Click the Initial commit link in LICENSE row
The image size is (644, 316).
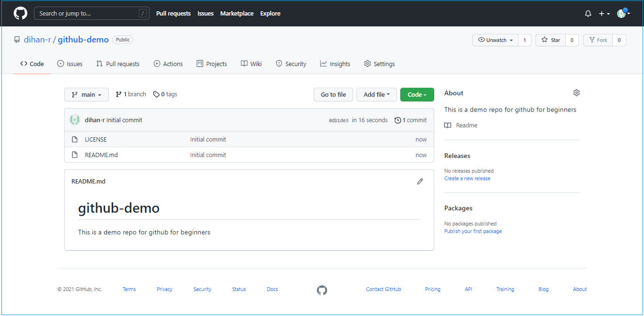pyautogui.click(x=208, y=140)
